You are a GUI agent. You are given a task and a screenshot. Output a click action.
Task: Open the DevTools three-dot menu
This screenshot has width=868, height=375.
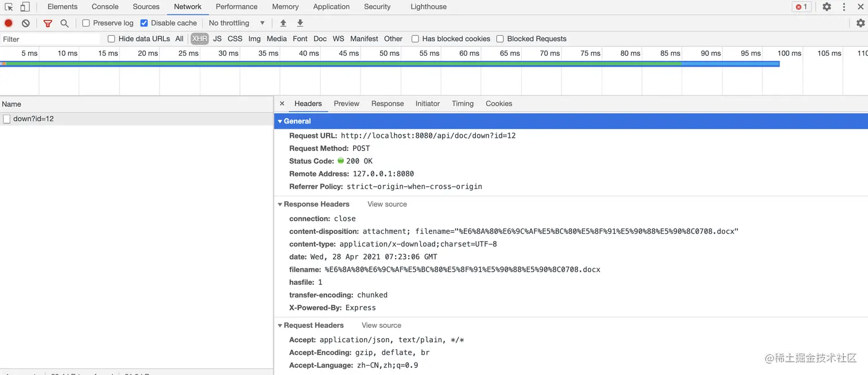(844, 7)
